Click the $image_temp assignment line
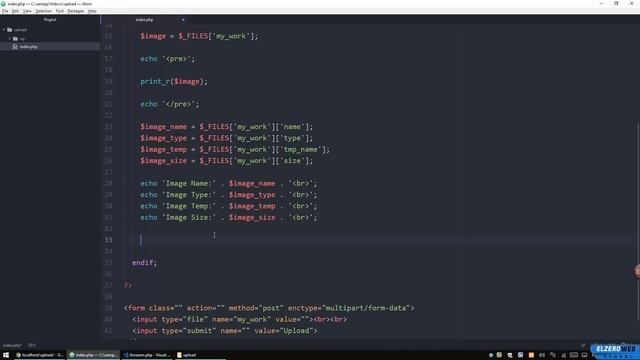This screenshot has height=360, width=640. 235,149
